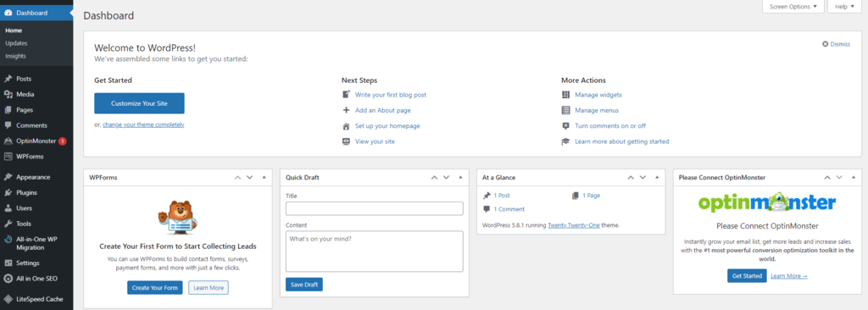The image size is (868, 310).
Task: Click the Appearance paintbrush icon in sidebar
Action: (8, 177)
